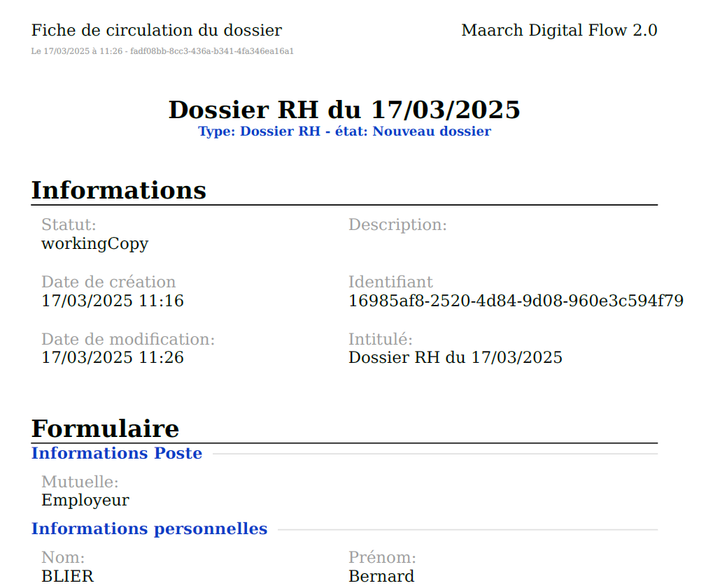Click the 'Informations' section heading
This screenshot has width=706, height=588.
pos(118,190)
